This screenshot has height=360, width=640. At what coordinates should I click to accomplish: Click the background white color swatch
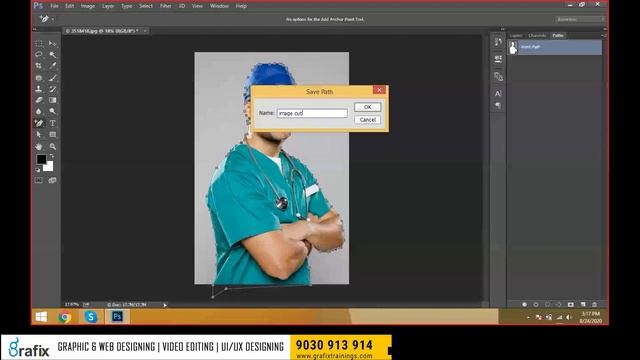coord(50,167)
